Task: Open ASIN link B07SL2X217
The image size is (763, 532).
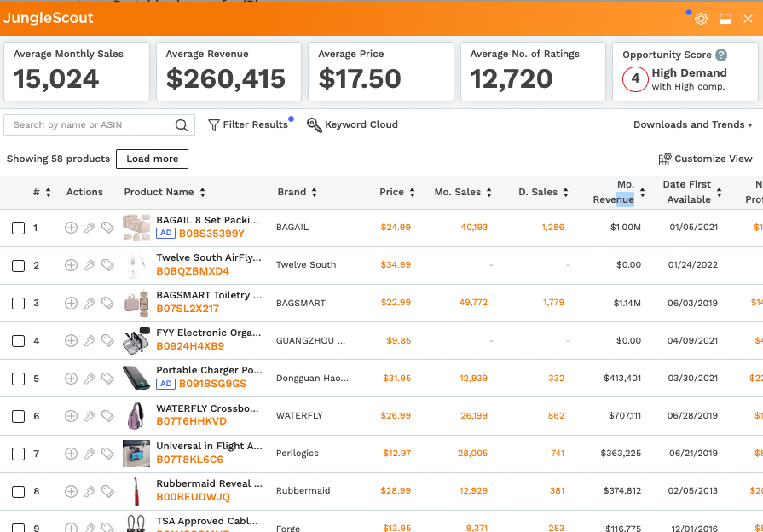Action: 188,309
